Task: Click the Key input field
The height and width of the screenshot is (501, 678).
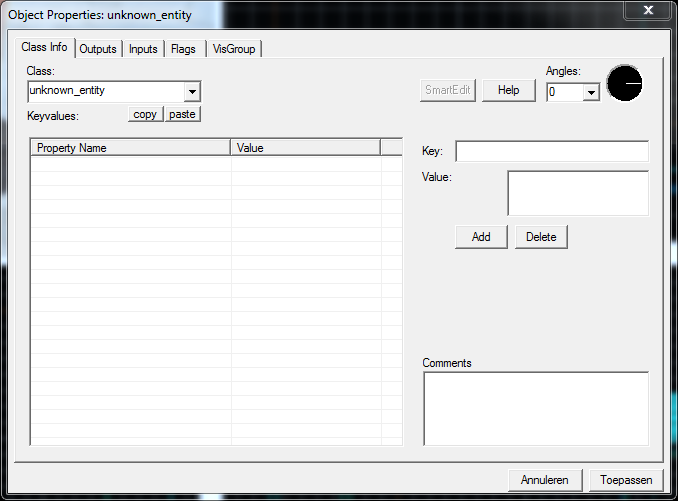Action: [552, 151]
